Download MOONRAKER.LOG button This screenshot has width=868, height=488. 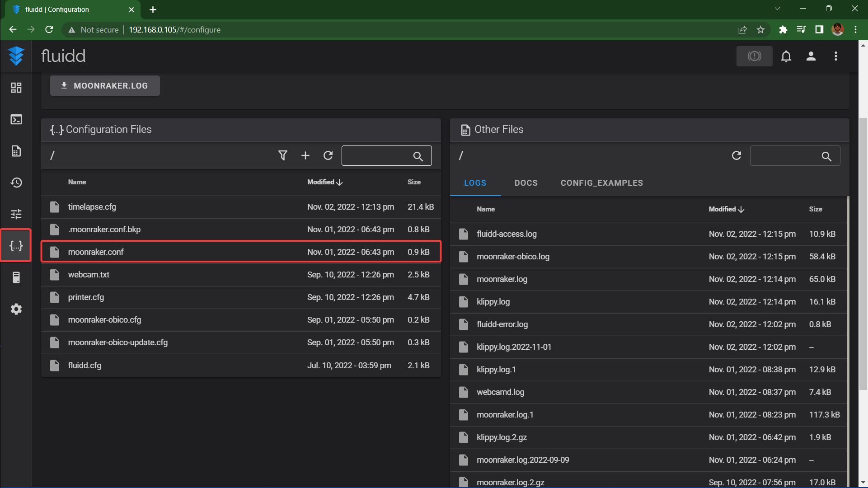(105, 85)
